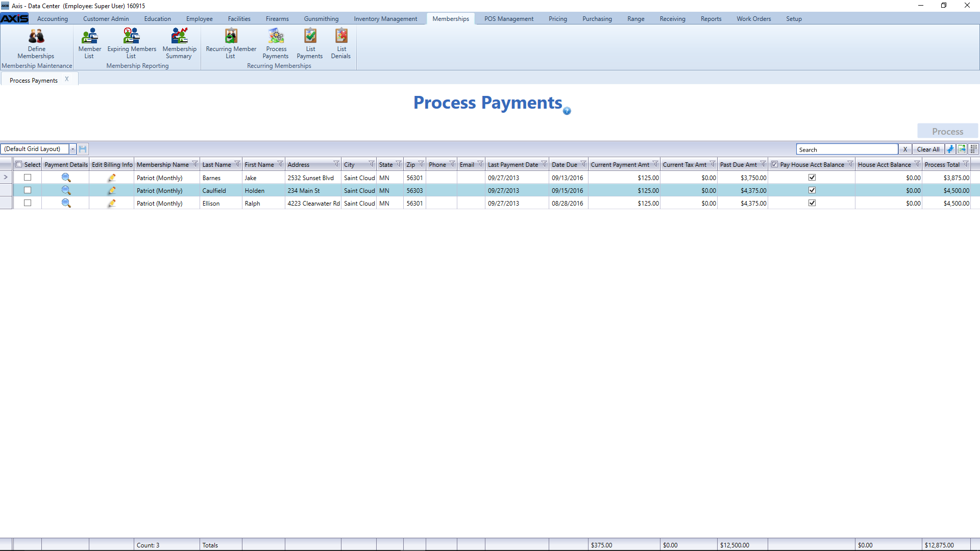The height and width of the screenshot is (551, 980).
Task: Switch to the Setup ribbon tab
Action: point(794,19)
